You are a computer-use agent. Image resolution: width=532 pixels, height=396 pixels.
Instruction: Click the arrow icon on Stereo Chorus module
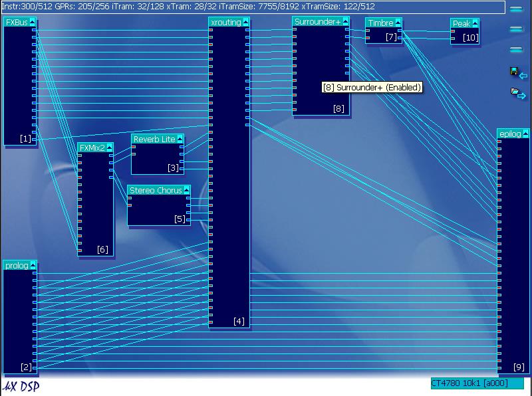point(186,191)
